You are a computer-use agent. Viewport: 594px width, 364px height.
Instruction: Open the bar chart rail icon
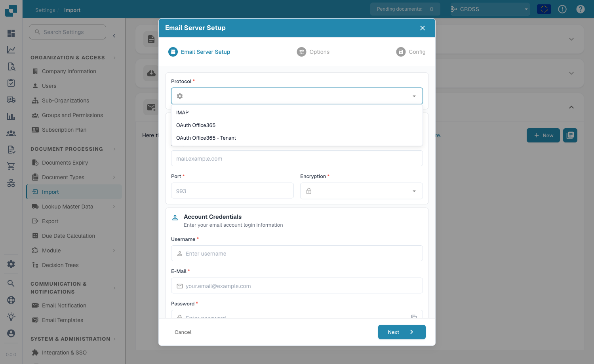click(11, 116)
